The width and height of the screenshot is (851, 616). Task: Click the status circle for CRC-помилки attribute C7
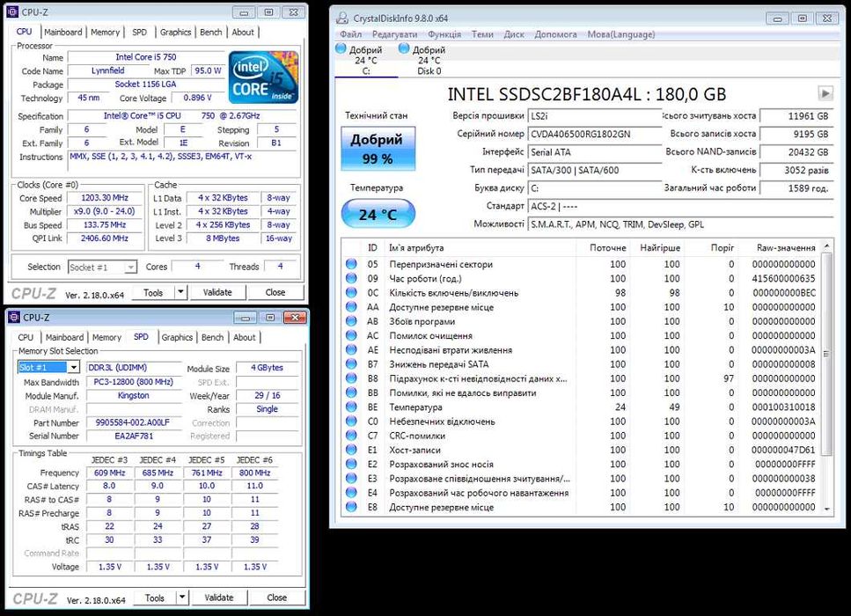[351, 436]
